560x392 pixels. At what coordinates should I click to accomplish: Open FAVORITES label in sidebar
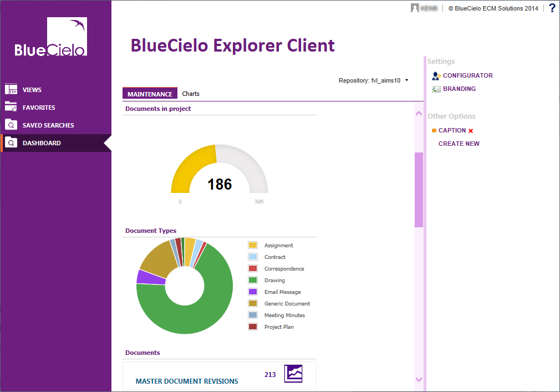click(x=39, y=108)
